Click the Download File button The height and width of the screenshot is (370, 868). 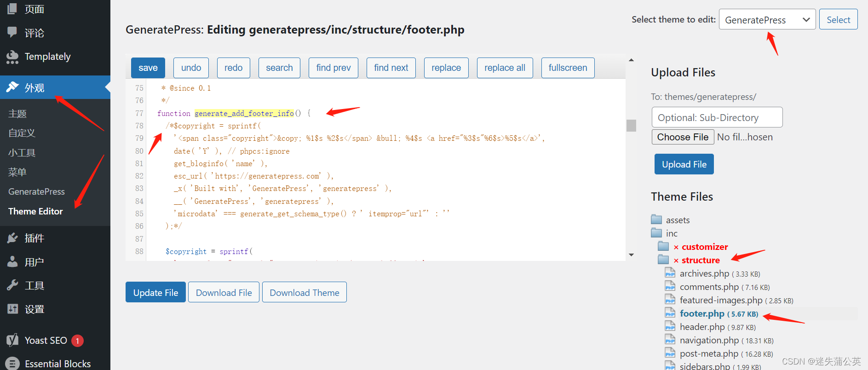[x=224, y=292]
